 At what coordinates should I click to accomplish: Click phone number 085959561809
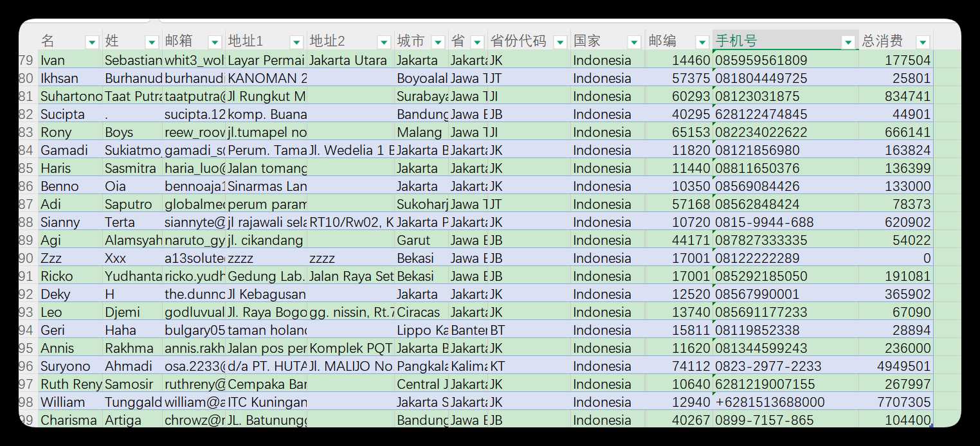point(785,60)
